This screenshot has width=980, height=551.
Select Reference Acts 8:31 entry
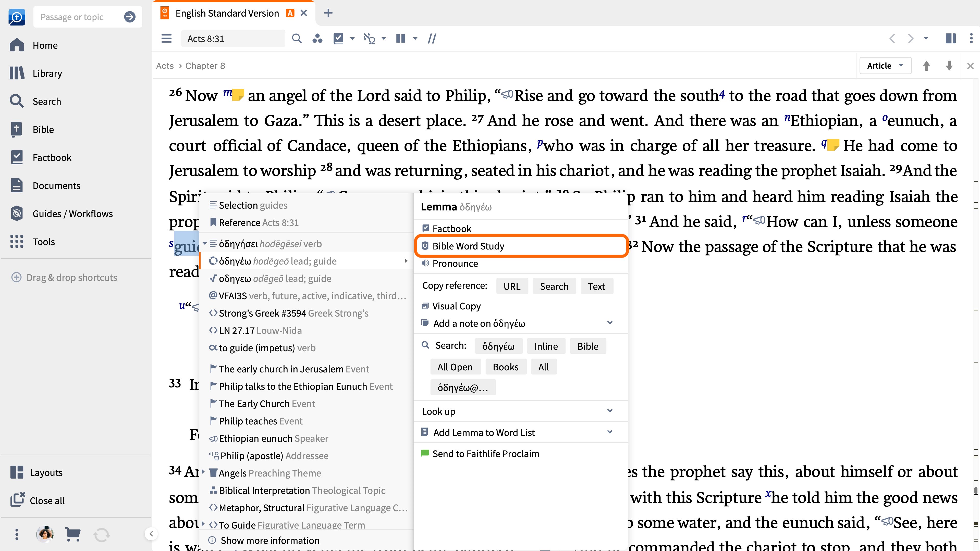point(306,222)
